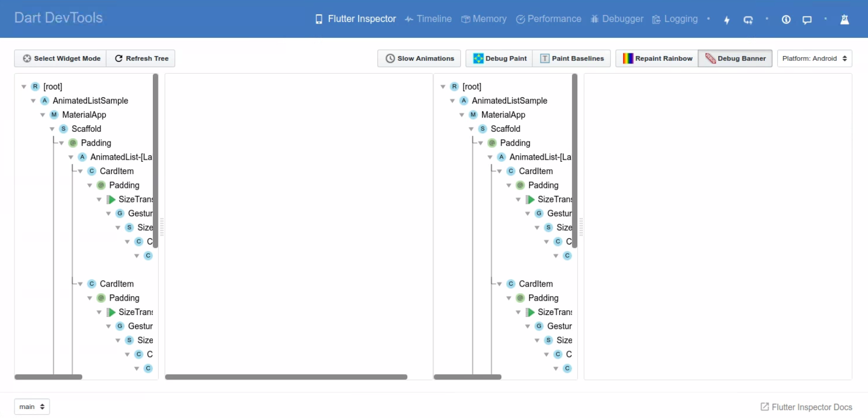Image resolution: width=868 pixels, height=418 pixels.
Task: Click the right tree's vertical scrollbar
Action: 575,161
